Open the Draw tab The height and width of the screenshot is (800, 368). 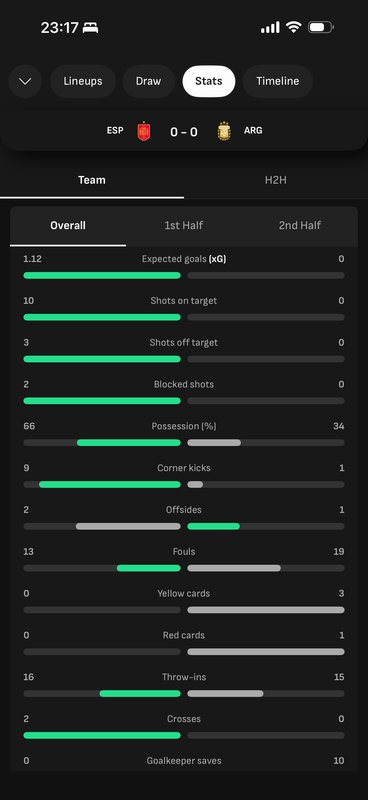[149, 81]
